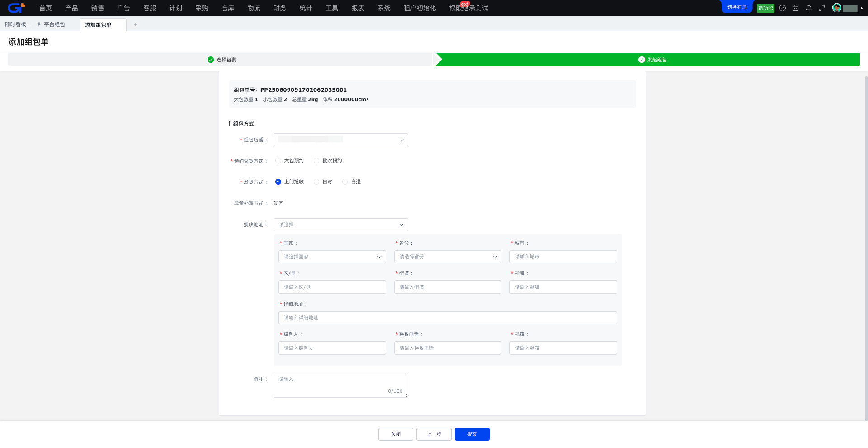Click the 总重量 2kg value
Image resolution: width=868 pixels, height=448 pixels.
point(313,100)
